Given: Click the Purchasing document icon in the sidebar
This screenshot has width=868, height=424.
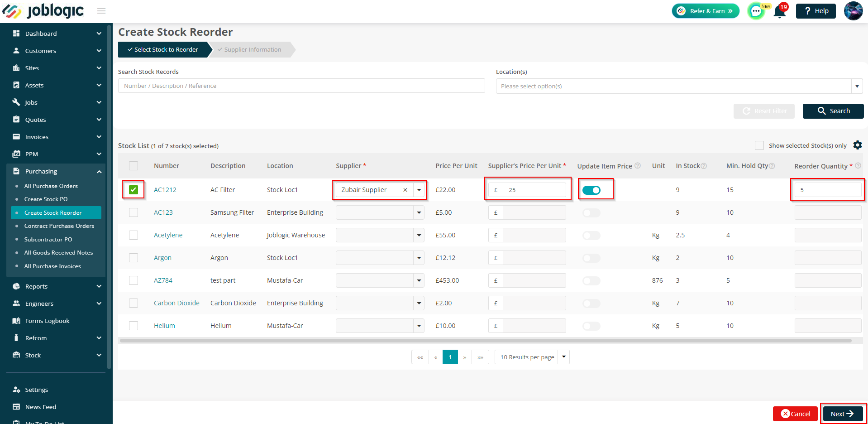Looking at the screenshot, I should [x=16, y=171].
